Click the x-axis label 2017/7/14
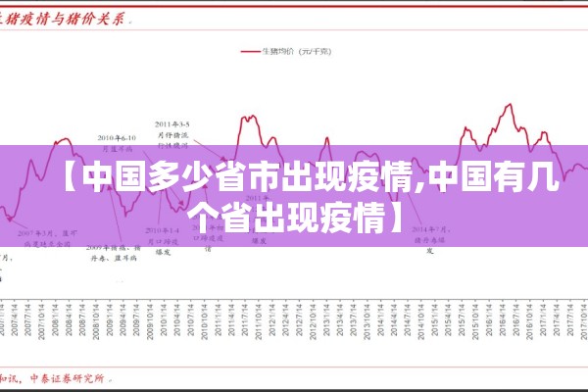Viewport: 588px width, 392px height. pos(570,319)
